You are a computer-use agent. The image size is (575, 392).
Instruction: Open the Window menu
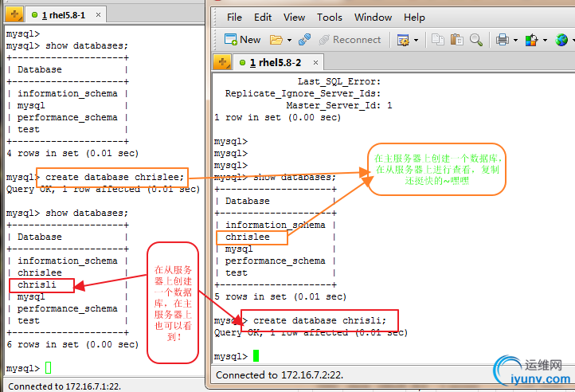pyautogui.click(x=373, y=18)
